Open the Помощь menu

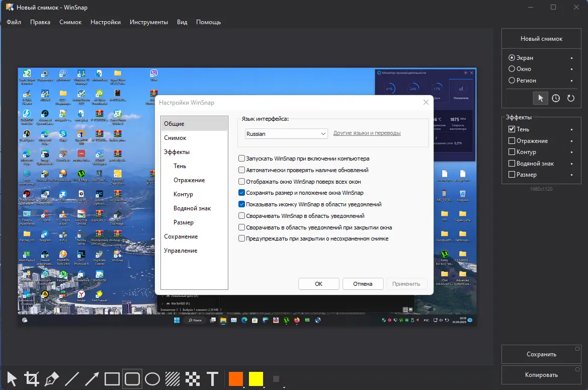click(208, 22)
